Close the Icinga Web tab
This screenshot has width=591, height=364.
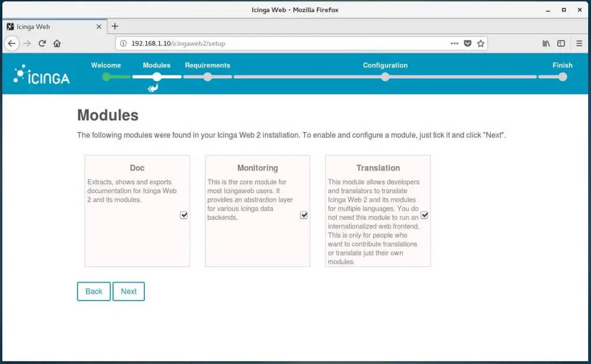pyautogui.click(x=99, y=27)
